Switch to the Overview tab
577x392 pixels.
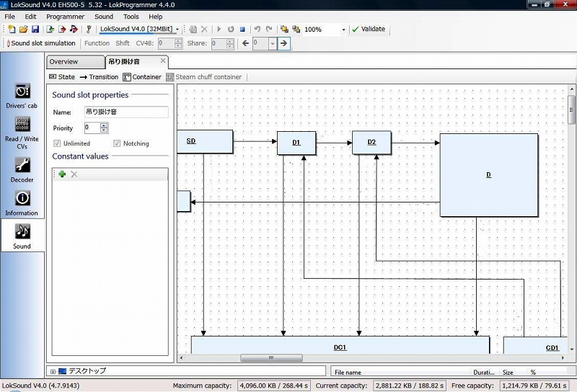pyautogui.click(x=76, y=62)
